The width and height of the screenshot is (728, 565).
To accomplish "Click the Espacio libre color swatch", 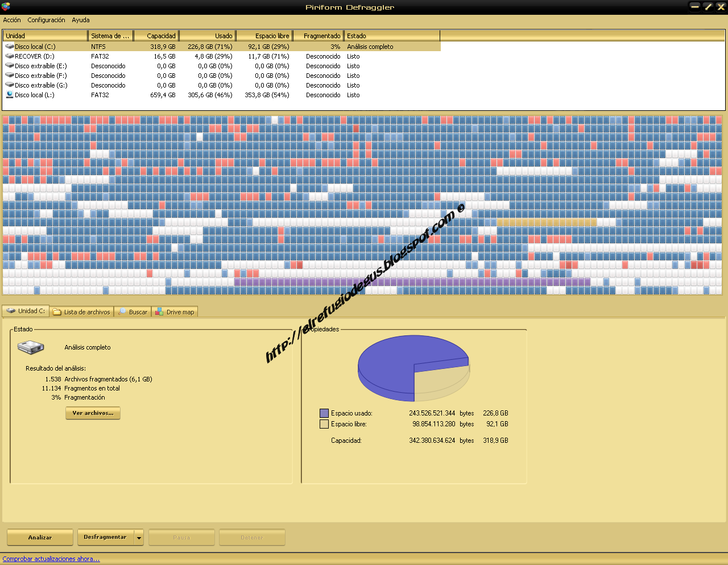I will [324, 424].
